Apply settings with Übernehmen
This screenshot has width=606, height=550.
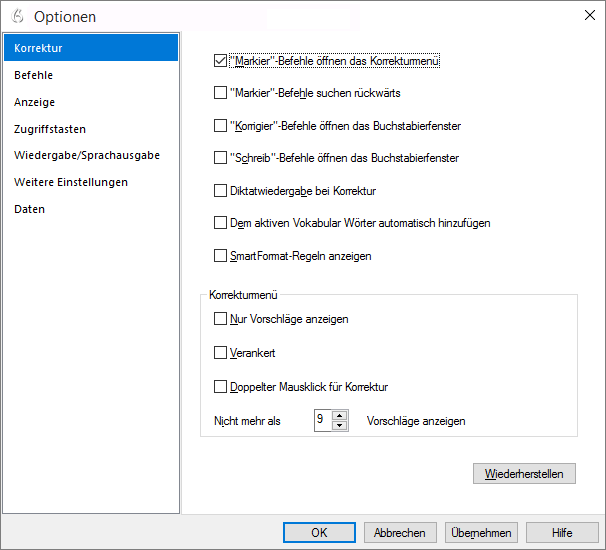pos(481,533)
